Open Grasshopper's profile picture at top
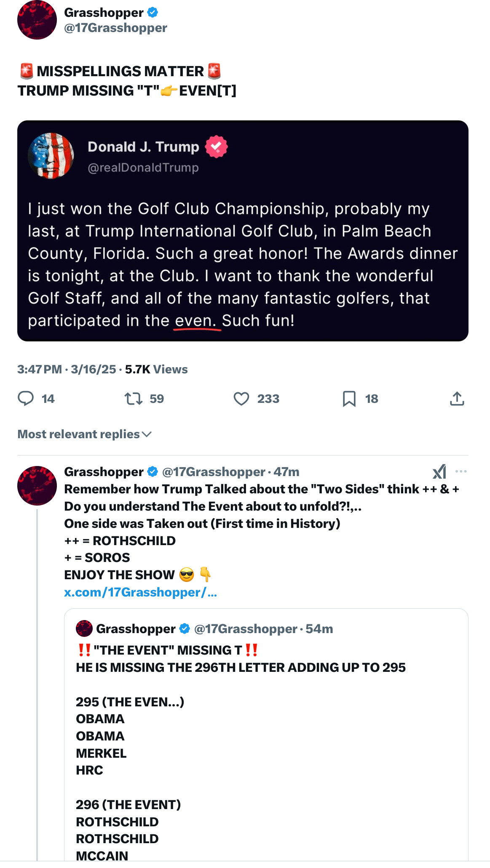The height and width of the screenshot is (868, 490). [37, 20]
